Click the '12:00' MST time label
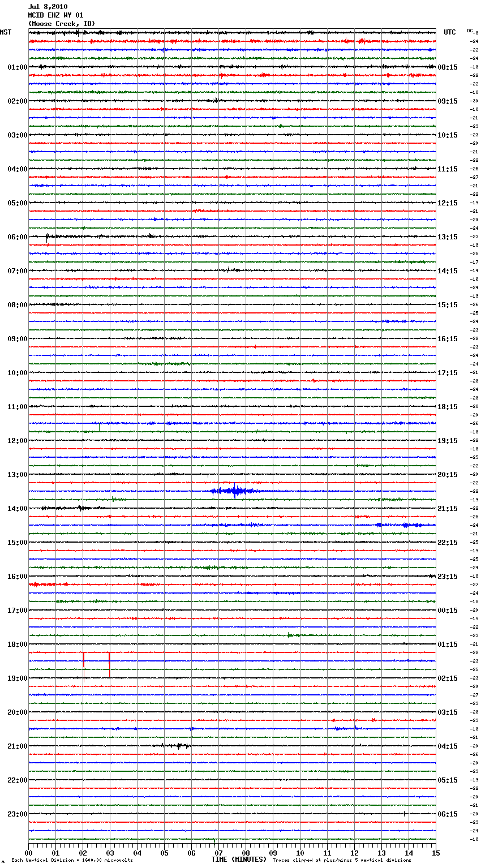 point(18,441)
